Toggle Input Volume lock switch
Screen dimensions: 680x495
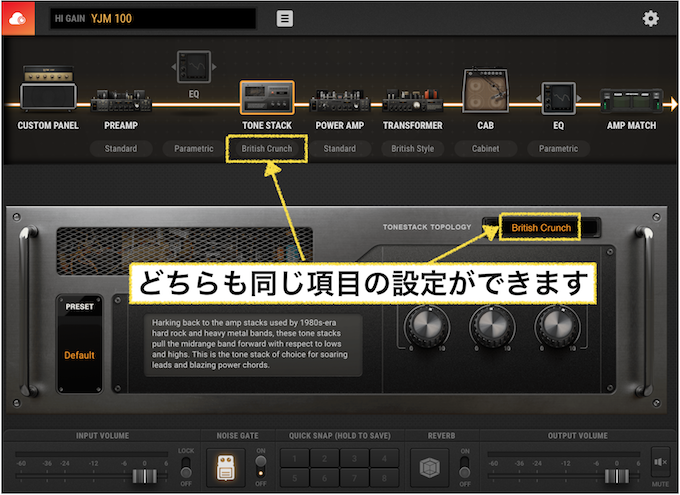pos(186,467)
